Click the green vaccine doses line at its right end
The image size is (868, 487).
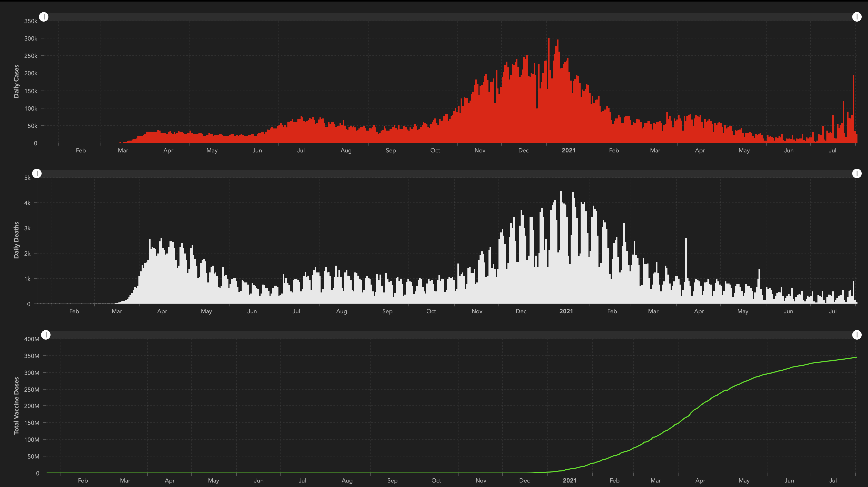(856, 357)
